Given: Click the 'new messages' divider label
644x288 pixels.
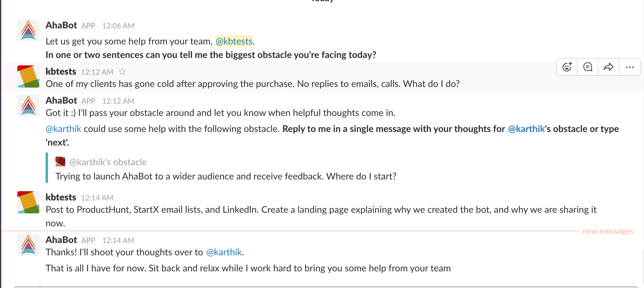Looking at the screenshot, I should click(607, 231).
